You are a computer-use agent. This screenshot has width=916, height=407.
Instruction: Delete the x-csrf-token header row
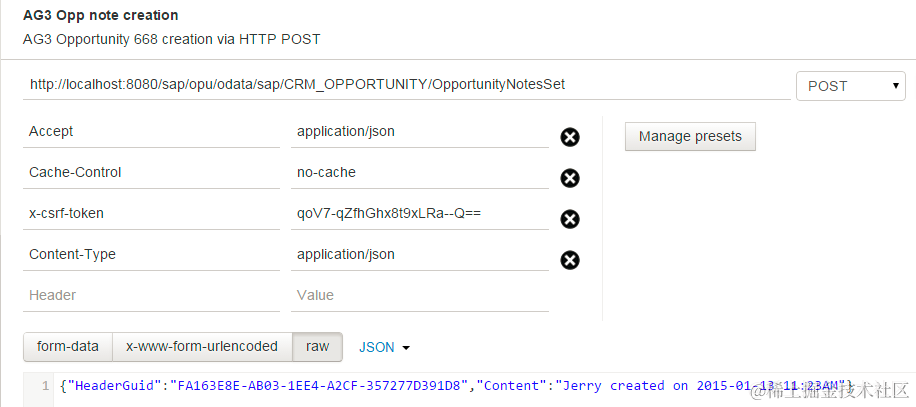[x=570, y=219]
